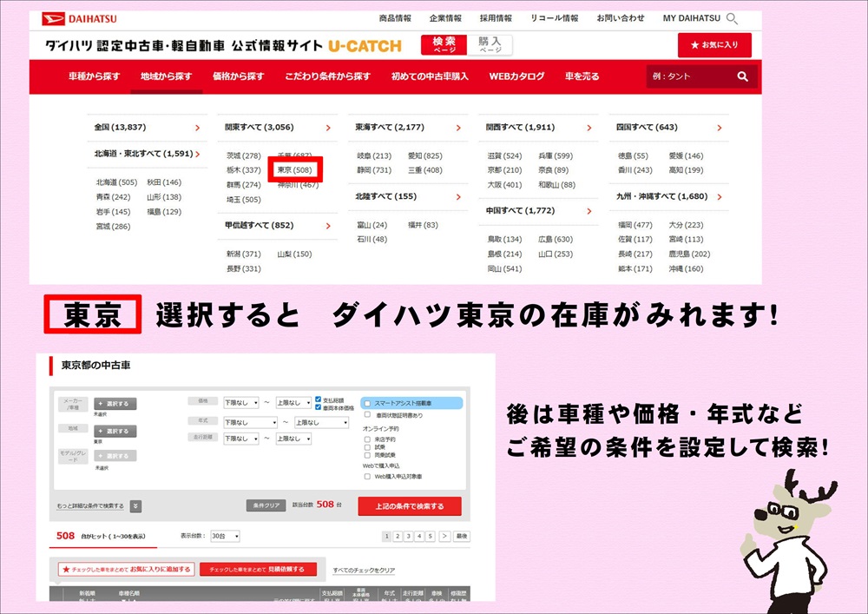Click the red 上記の条件で検索する button
The image size is (868, 614).
pyautogui.click(x=409, y=506)
